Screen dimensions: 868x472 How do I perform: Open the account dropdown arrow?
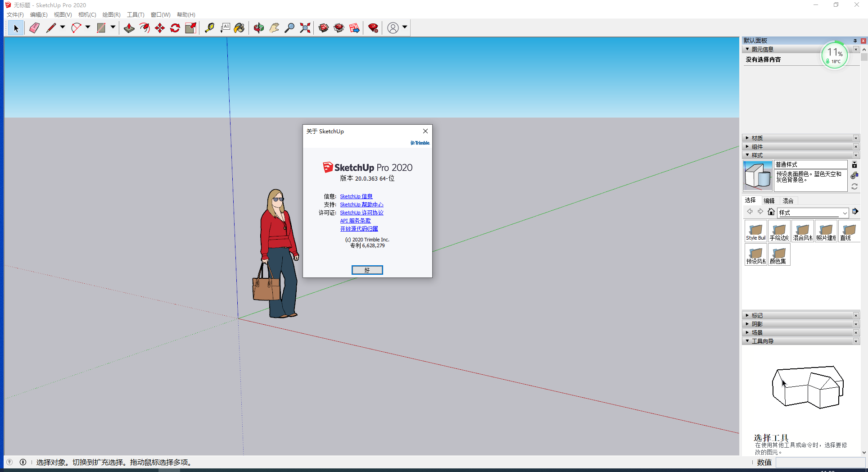pyautogui.click(x=405, y=27)
